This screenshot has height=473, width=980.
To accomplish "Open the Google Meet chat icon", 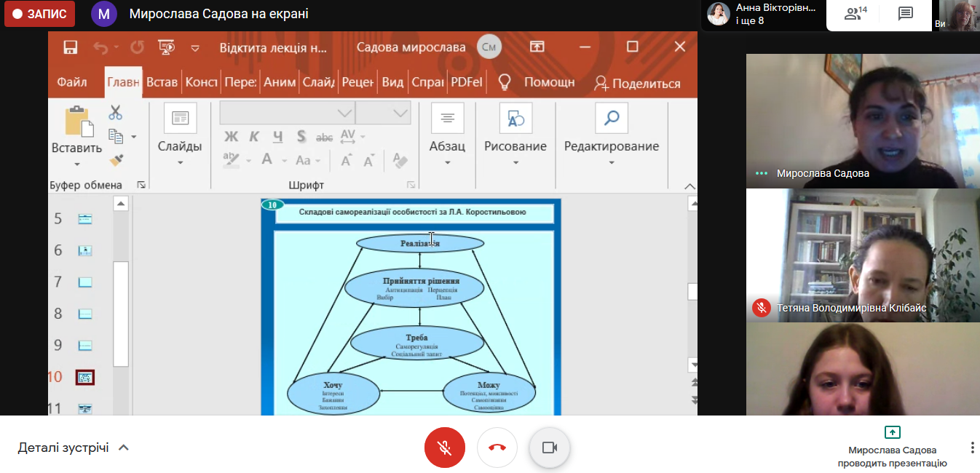I will pos(905,14).
